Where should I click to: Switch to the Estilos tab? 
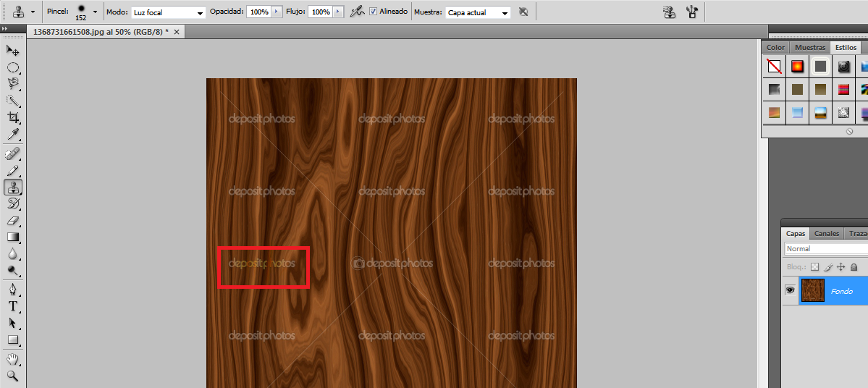click(x=846, y=48)
